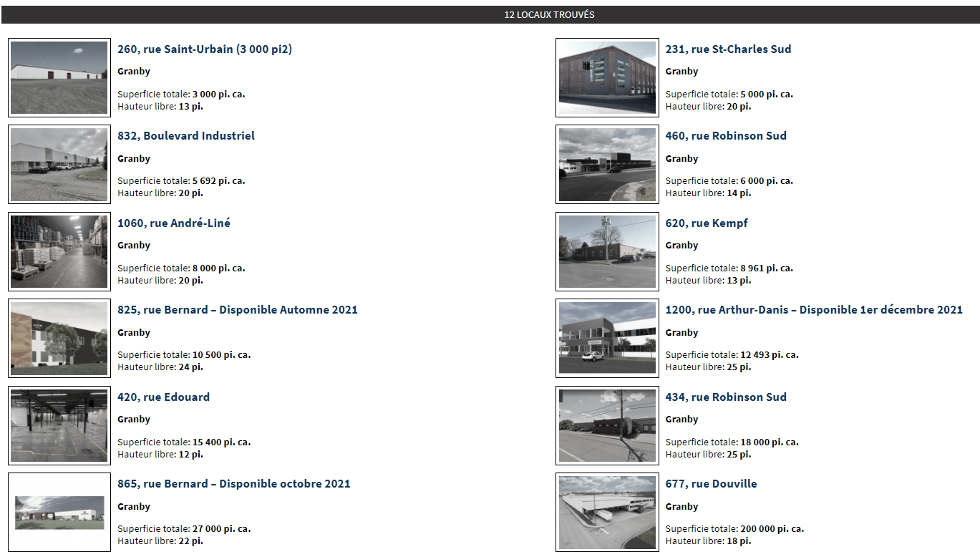
Task: Click the 434, rue Robinson Sud photo
Action: [x=607, y=425]
